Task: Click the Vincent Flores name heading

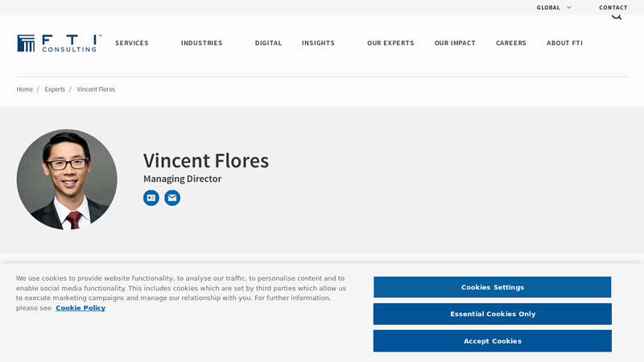Action: click(206, 160)
